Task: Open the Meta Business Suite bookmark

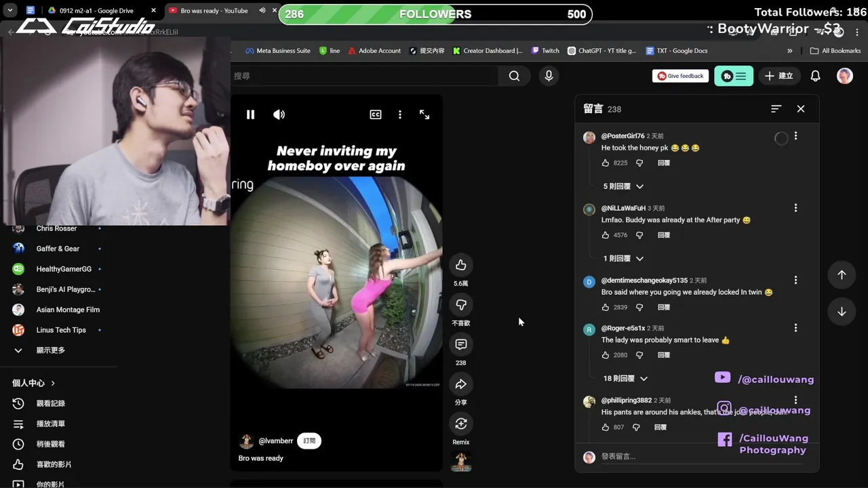Action: (x=277, y=51)
